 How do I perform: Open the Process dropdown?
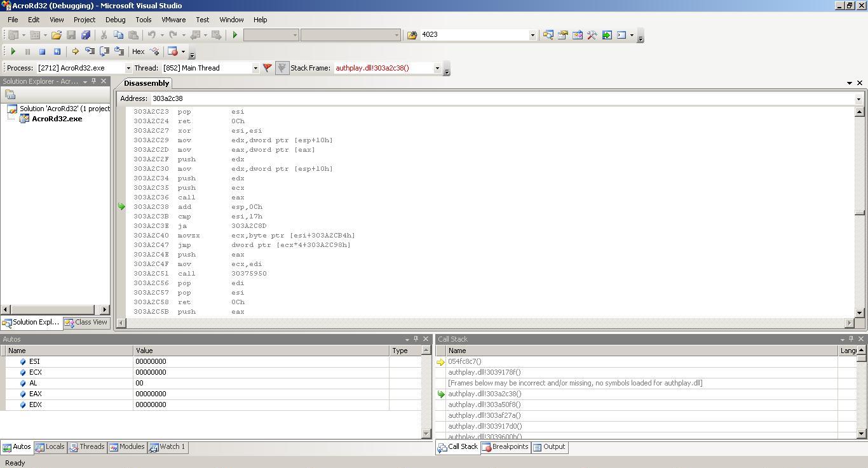[x=128, y=68]
